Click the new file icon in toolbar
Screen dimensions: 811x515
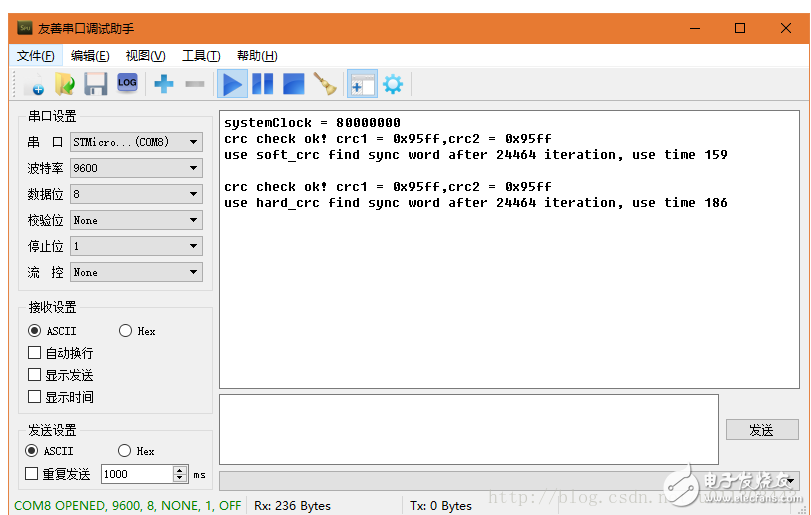pos(33,84)
